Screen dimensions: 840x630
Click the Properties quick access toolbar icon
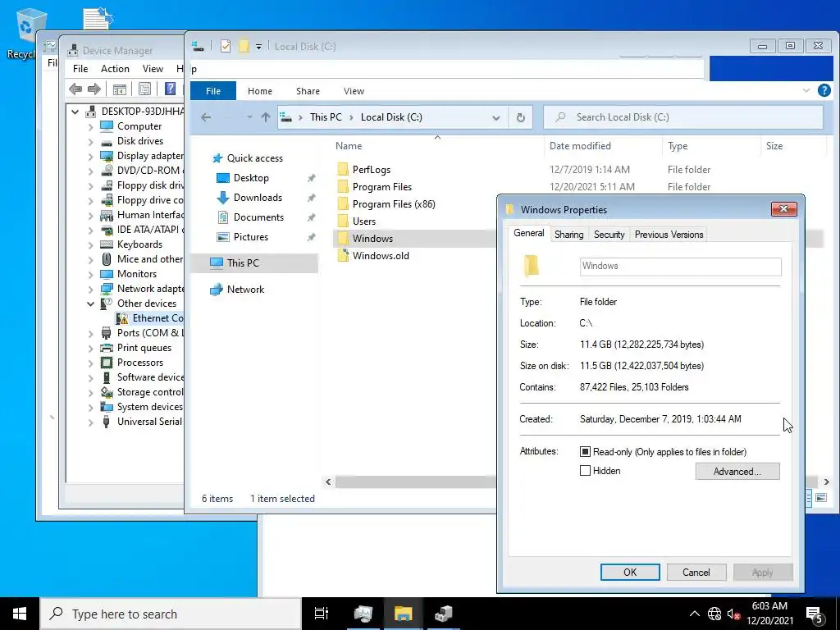click(x=226, y=47)
